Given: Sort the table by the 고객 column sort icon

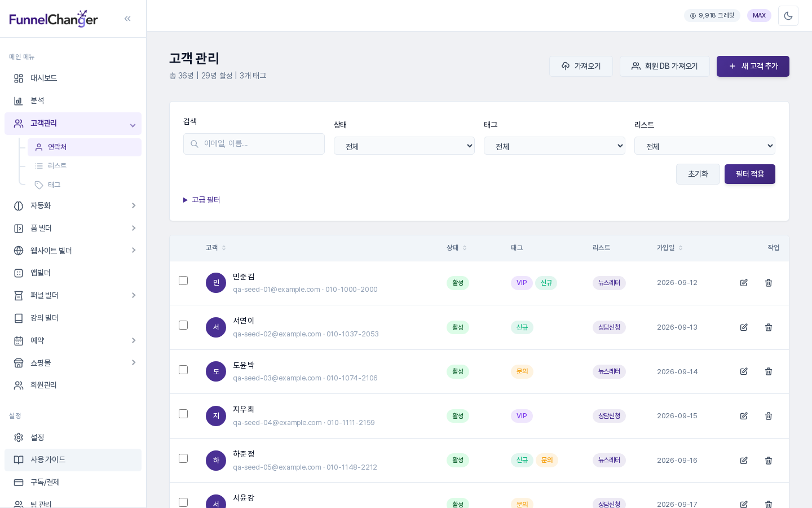Looking at the screenshot, I should 224,248.
